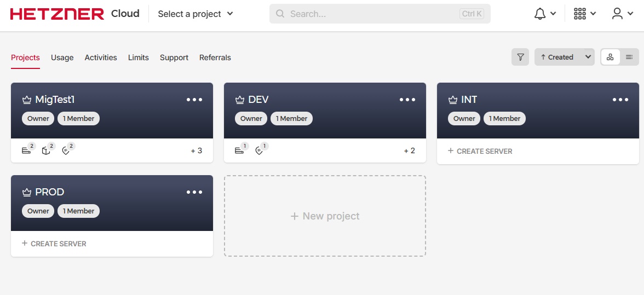Open the INT project title
Screen dimensions: 644x295
[469, 100]
